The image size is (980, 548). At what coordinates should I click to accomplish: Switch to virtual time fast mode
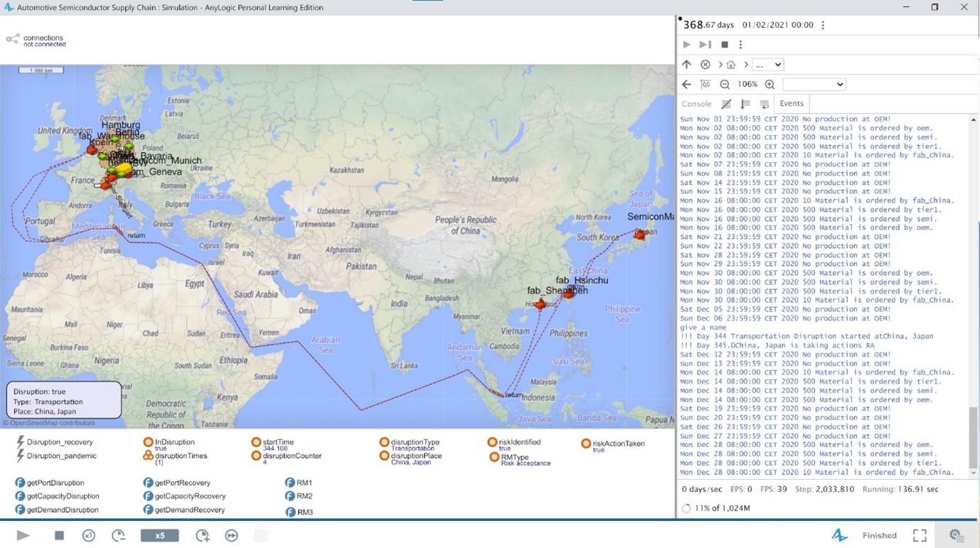232,535
